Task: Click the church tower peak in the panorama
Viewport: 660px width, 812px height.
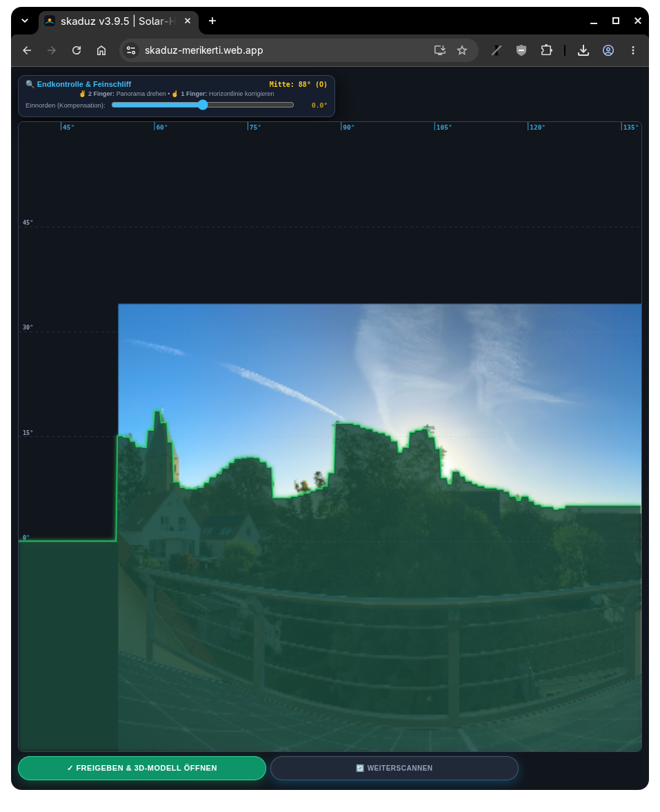Action: tap(159, 413)
